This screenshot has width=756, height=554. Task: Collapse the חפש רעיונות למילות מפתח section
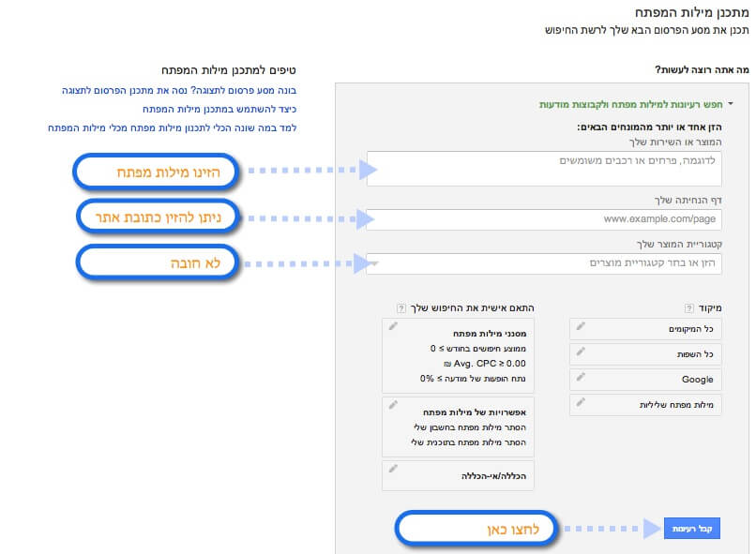[x=730, y=105]
